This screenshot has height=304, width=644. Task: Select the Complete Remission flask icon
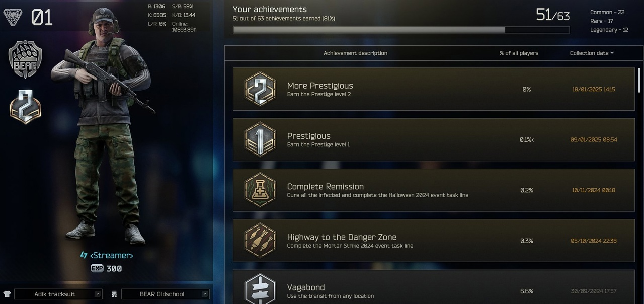[x=260, y=190]
